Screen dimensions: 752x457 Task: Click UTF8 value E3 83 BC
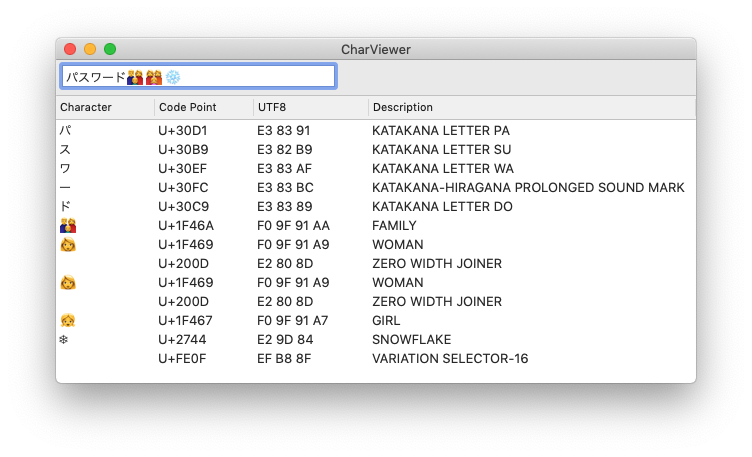285,187
